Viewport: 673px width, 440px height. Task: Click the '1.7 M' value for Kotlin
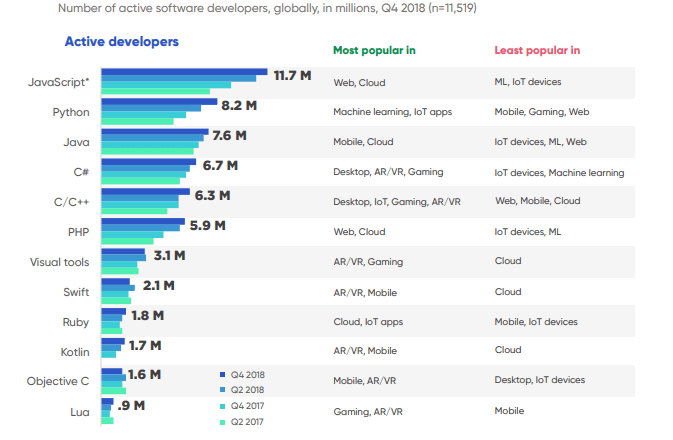click(145, 346)
